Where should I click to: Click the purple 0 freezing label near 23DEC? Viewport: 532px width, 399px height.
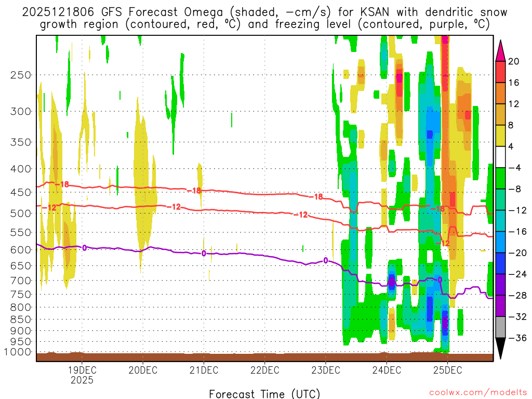tap(326, 261)
